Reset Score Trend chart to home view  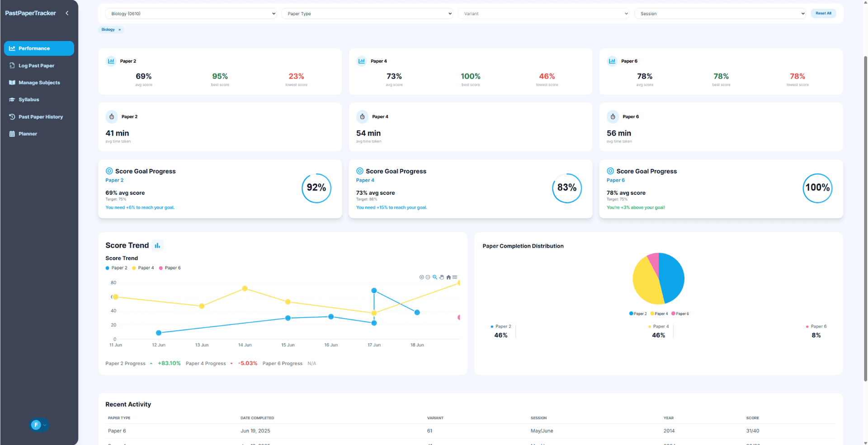click(x=448, y=277)
